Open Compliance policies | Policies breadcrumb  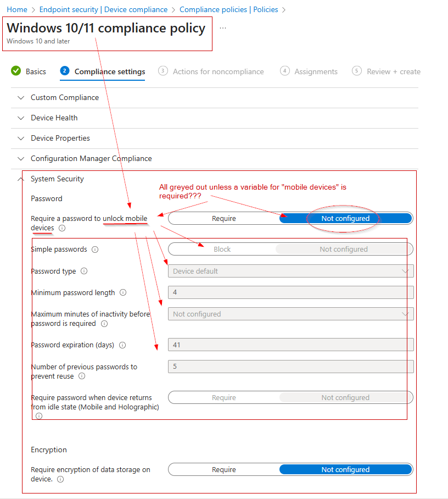228,9
